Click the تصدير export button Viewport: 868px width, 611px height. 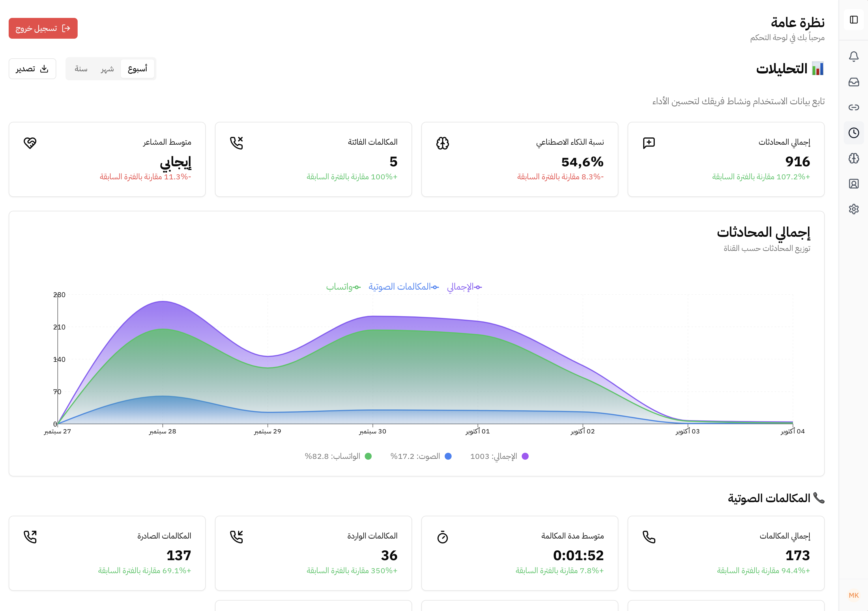point(33,69)
